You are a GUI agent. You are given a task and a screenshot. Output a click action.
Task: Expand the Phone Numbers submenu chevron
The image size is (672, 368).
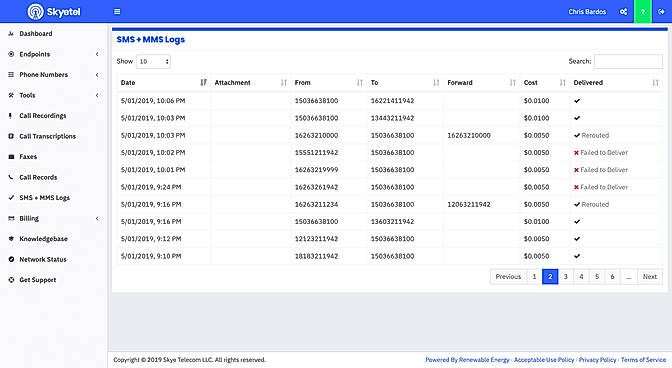[x=97, y=75]
